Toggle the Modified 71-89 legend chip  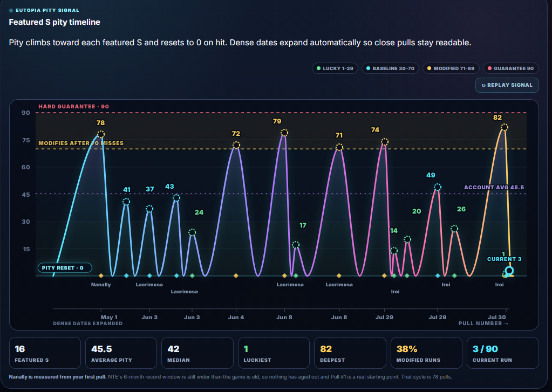451,68
